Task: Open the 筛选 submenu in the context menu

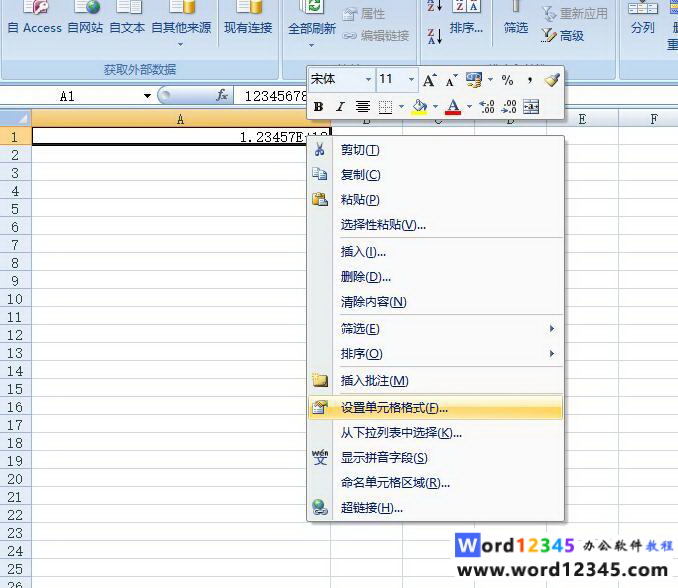Action: click(360, 329)
